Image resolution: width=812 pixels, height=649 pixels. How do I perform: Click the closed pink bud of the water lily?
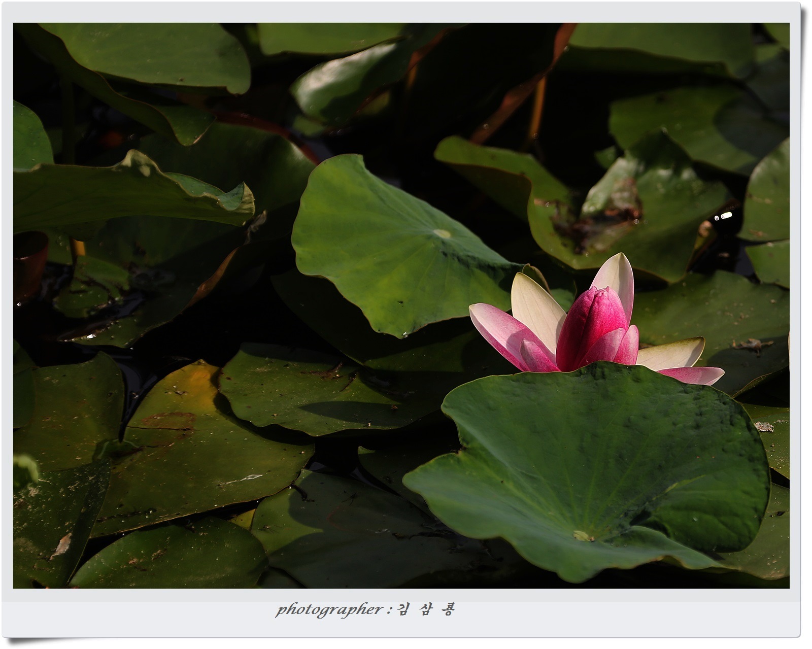tap(591, 326)
